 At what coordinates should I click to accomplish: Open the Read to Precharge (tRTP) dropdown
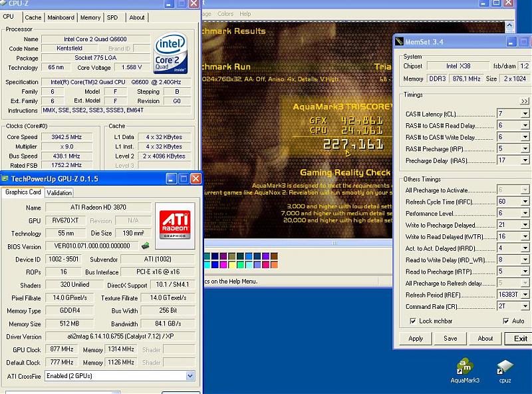click(x=525, y=271)
